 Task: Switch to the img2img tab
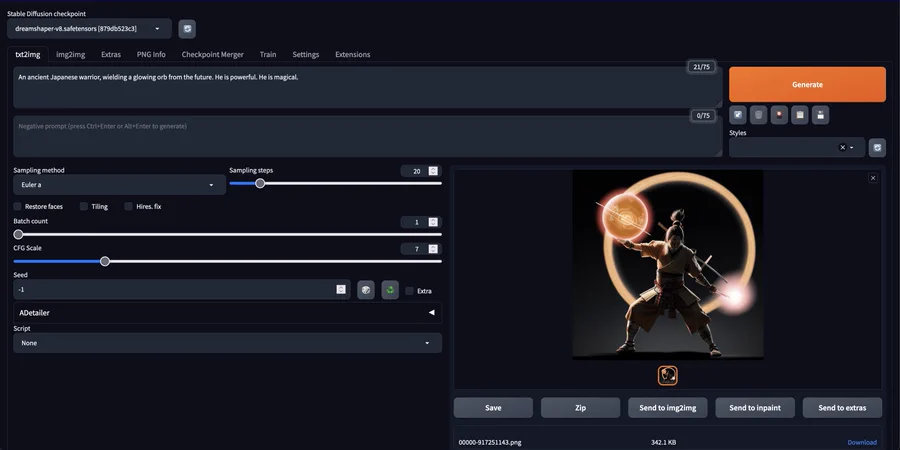(x=70, y=54)
